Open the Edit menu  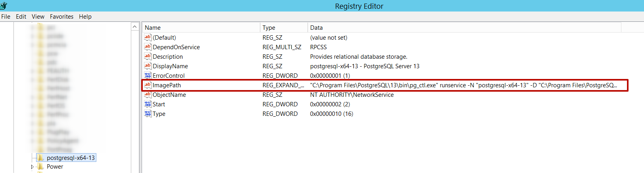pyautogui.click(x=21, y=17)
